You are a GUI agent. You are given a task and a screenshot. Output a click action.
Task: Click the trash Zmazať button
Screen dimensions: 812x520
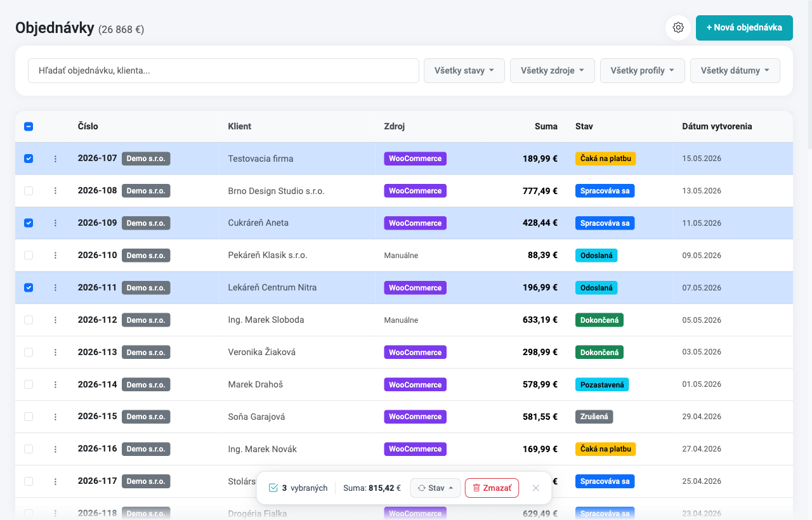[492, 488]
